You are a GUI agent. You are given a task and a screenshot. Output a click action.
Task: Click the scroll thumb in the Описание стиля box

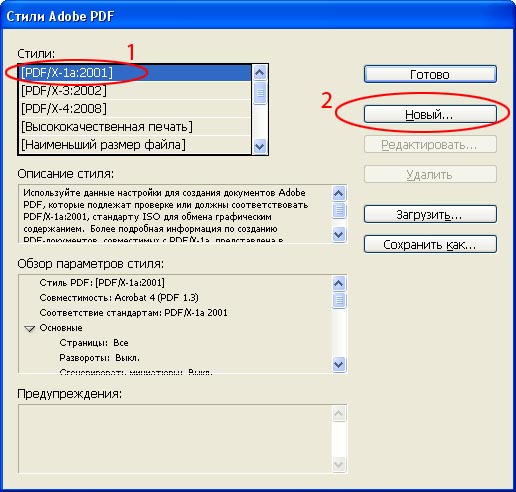click(339, 210)
